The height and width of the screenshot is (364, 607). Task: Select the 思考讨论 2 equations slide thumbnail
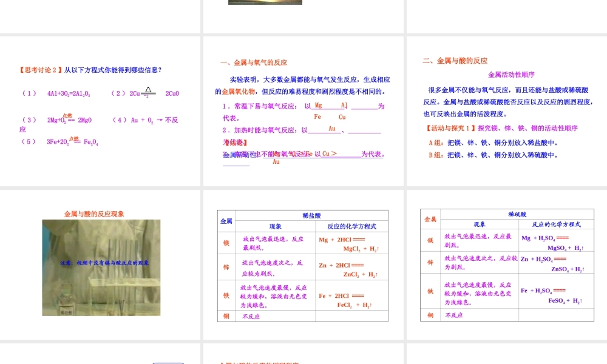click(100, 112)
